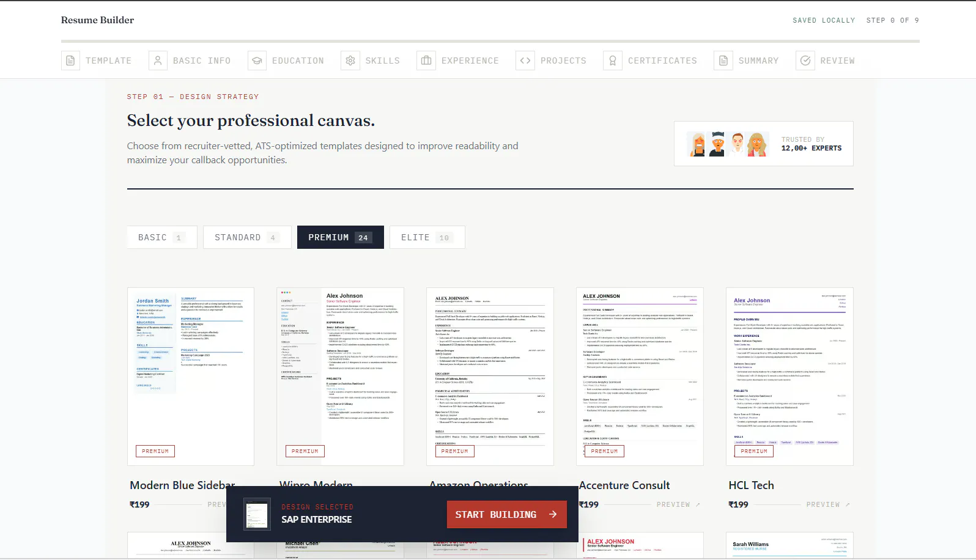This screenshot has width=976, height=560.
Task: Go to the Certificates step label
Action: [x=662, y=61]
